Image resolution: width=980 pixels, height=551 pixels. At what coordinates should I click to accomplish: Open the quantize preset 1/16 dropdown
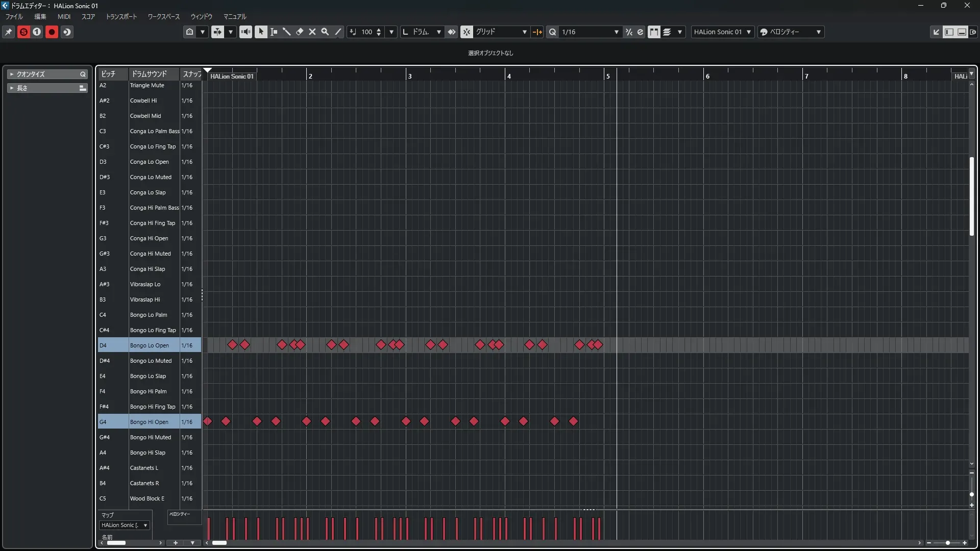[616, 32]
